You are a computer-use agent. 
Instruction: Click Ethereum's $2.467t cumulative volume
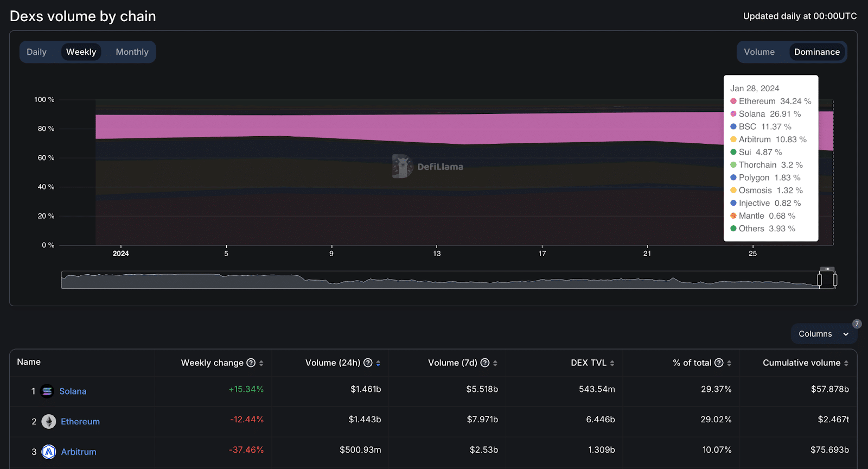pyautogui.click(x=833, y=420)
